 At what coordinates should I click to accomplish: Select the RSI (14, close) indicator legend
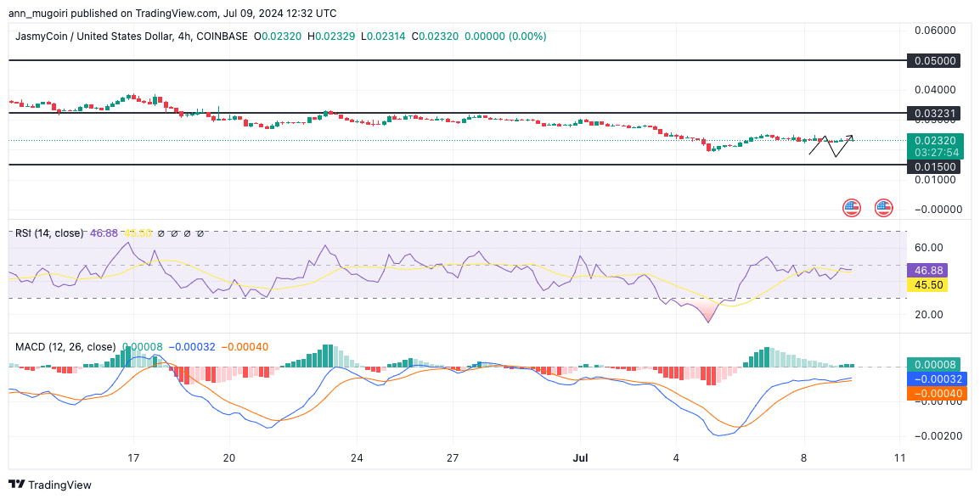click(51, 233)
